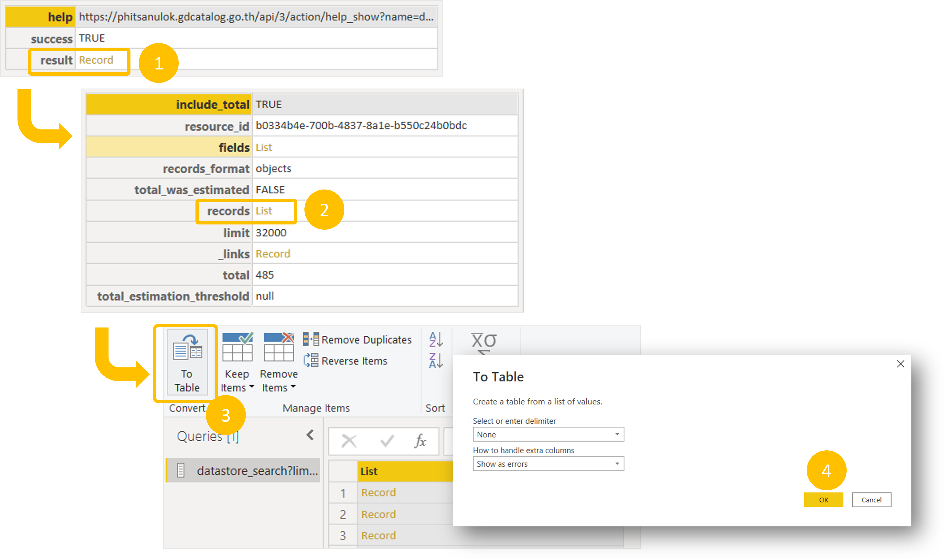945x560 pixels.
Task: Select the include_total row
Action: (x=302, y=104)
